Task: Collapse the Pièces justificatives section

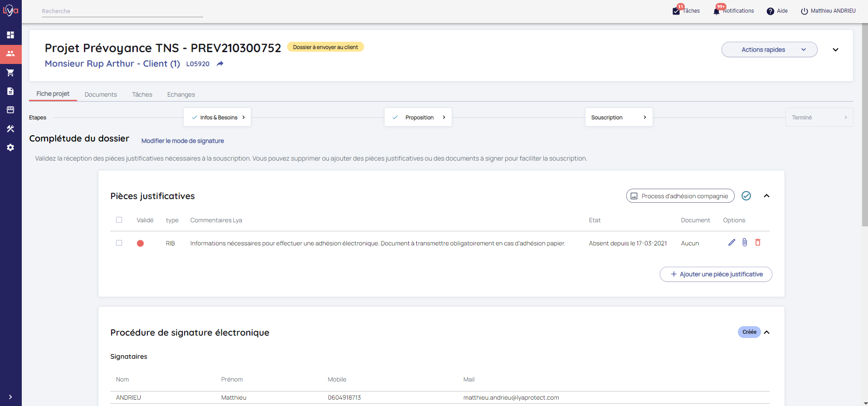Action: click(x=766, y=196)
